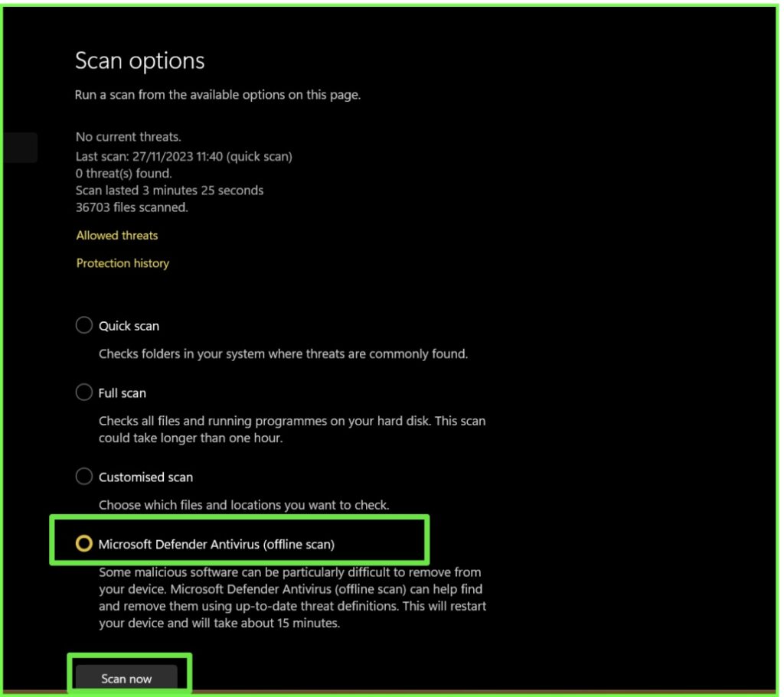Pick the Customised scan option
The image size is (784, 697).
pos(84,475)
